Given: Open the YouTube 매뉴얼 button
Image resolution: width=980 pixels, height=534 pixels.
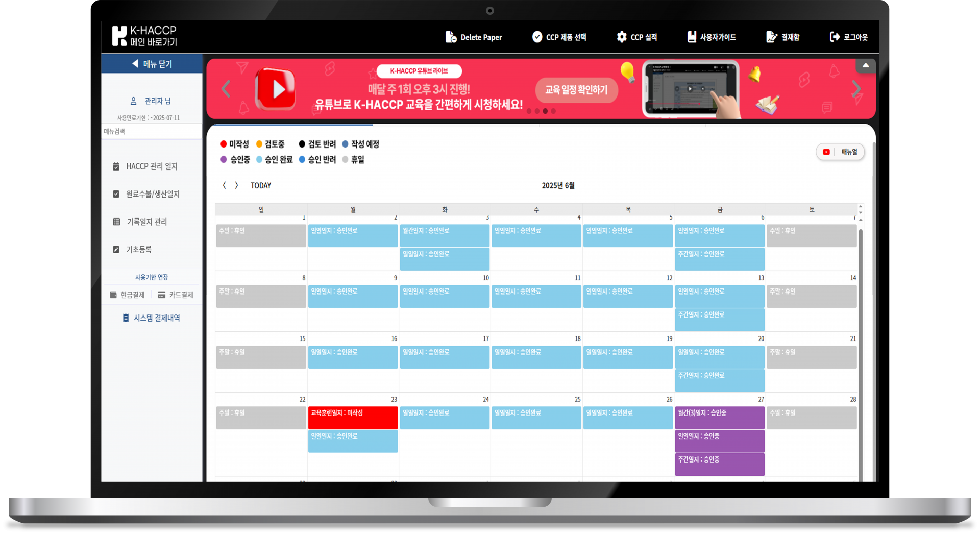Looking at the screenshot, I should pos(840,152).
